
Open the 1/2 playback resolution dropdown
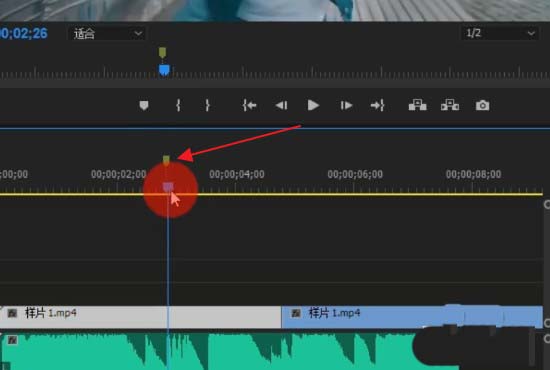point(500,33)
